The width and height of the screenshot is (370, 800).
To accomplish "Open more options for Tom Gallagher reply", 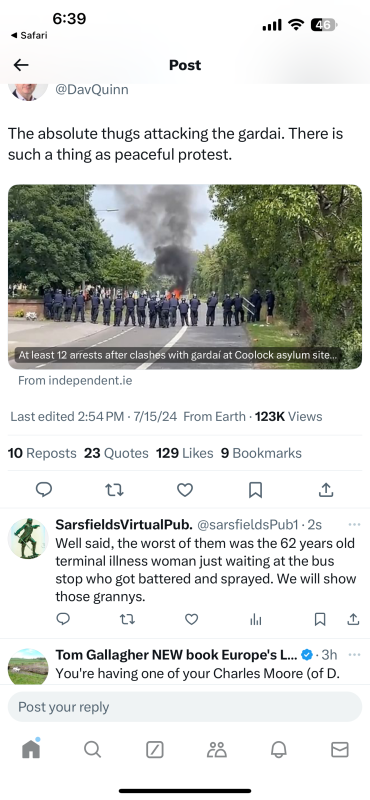I will tap(354, 655).
